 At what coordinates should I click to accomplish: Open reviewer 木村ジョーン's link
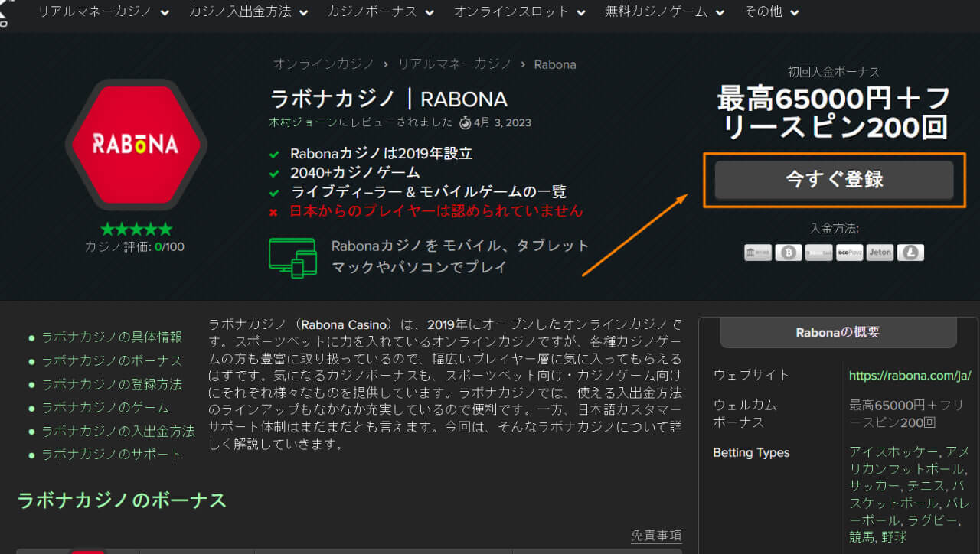pyautogui.click(x=304, y=122)
